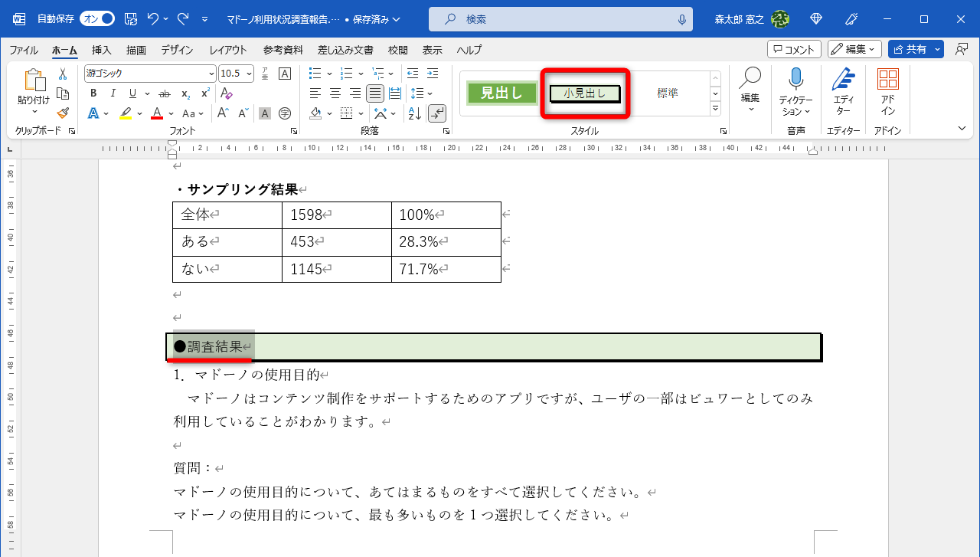This screenshot has width=980, height=557.
Task: Copy selection using the copy icon
Action: 63,93
